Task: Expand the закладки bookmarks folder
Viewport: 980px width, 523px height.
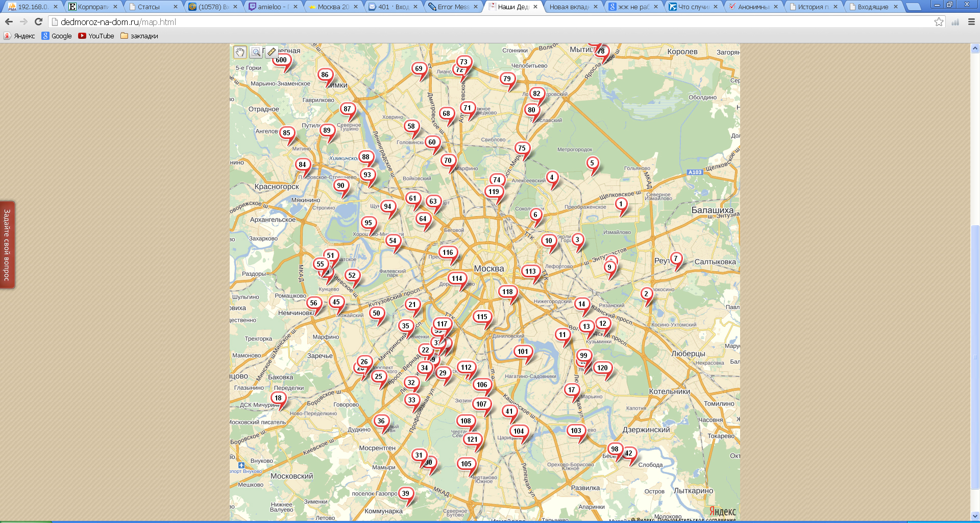Action: (139, 36)
